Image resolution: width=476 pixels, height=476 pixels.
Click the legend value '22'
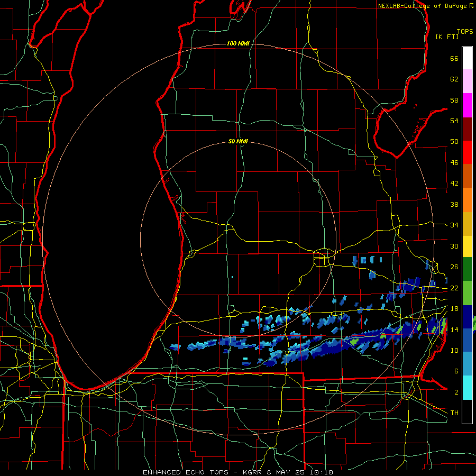pos(454,288)
